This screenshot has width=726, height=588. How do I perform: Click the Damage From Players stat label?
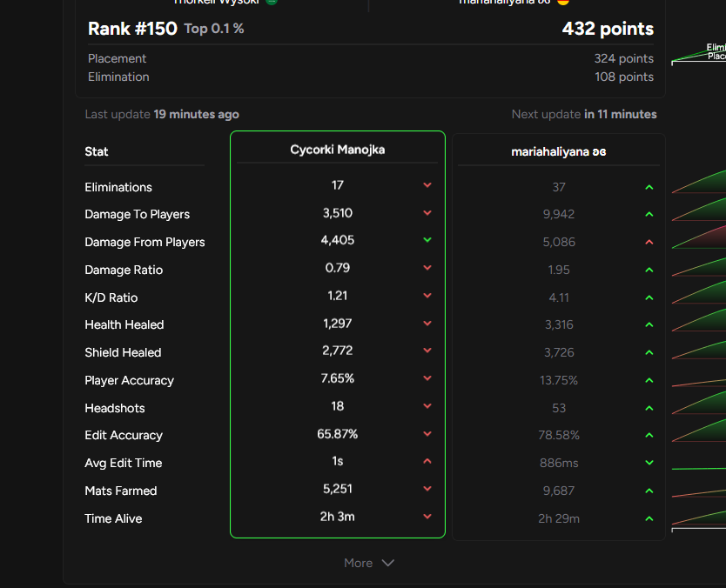[145, 242]
